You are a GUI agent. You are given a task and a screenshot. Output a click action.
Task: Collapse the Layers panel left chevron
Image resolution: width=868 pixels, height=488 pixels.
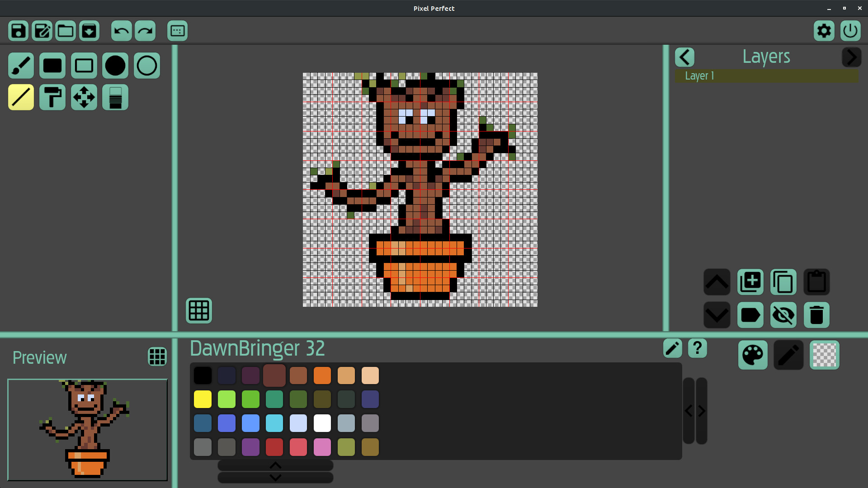coord(684,57)
